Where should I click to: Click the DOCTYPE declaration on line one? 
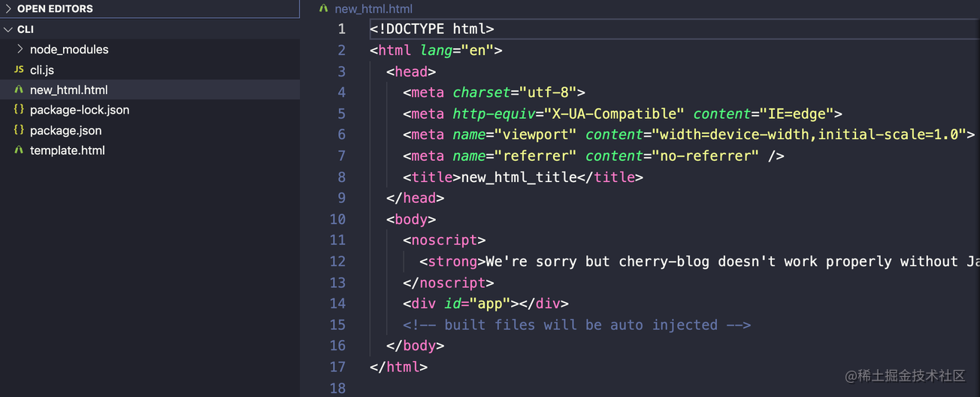[x=432, y=29]
